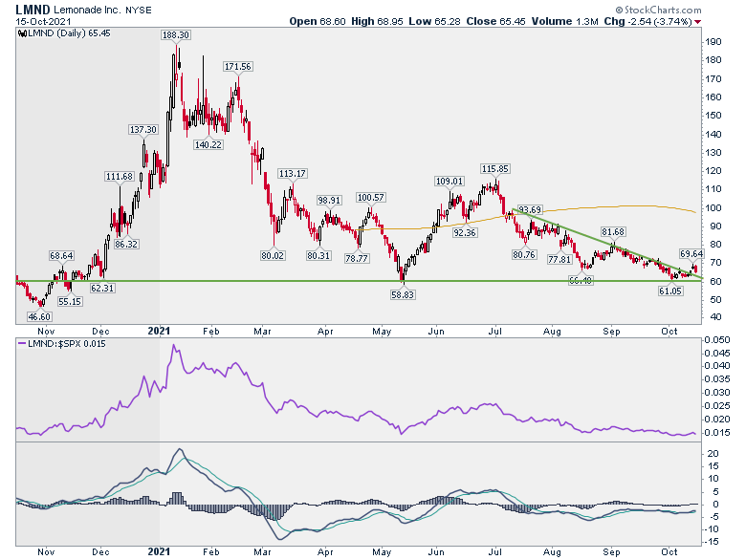Image resolution: width=746 pixels, height=560 pixels.
Task: Click the candlestick icon in the LMND legend
Action: pyautogui.click(x=22, y=33)
